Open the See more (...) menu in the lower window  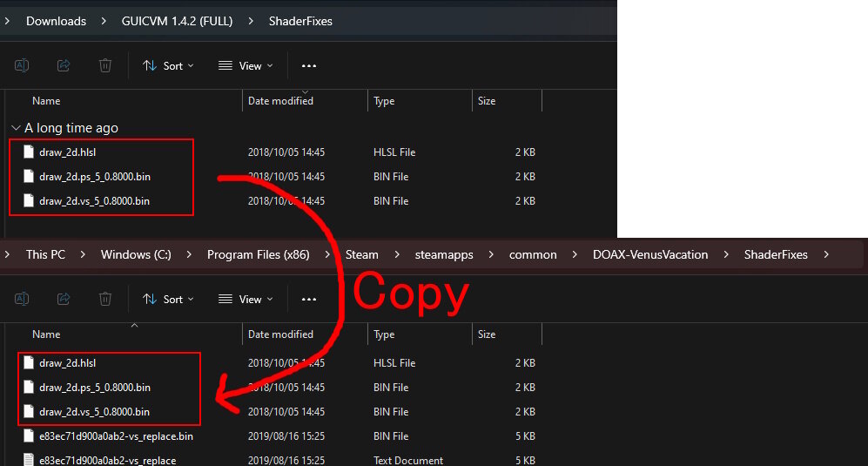pos(309,299)
